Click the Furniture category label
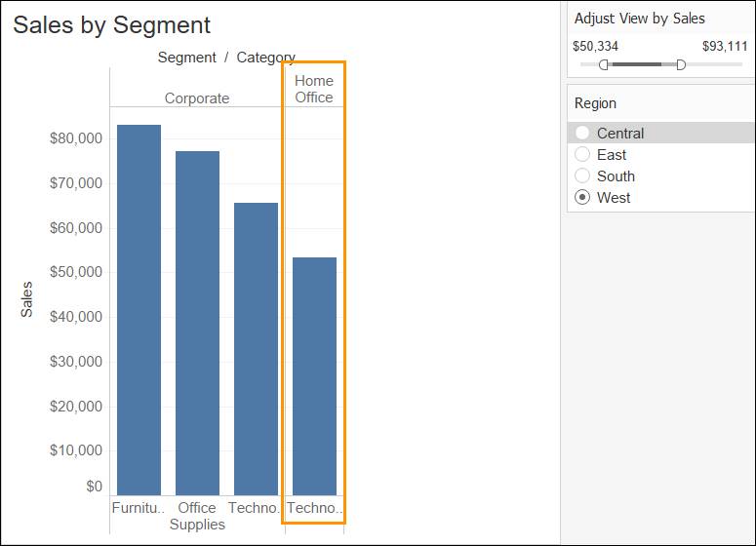This screenshot has height=546, width=756. coord(139,508)
